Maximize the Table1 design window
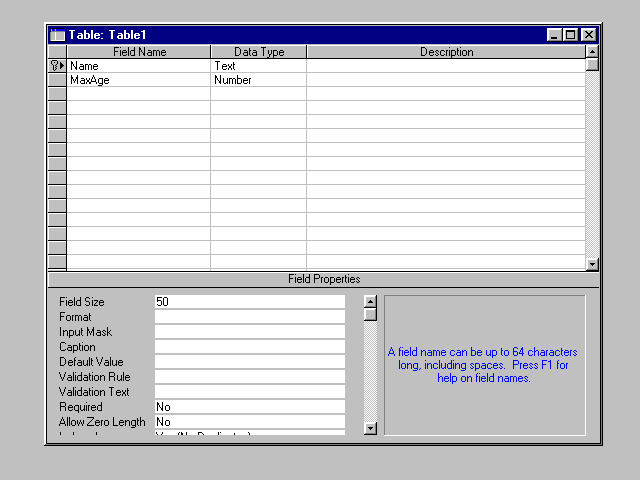 tap(572, 35)
